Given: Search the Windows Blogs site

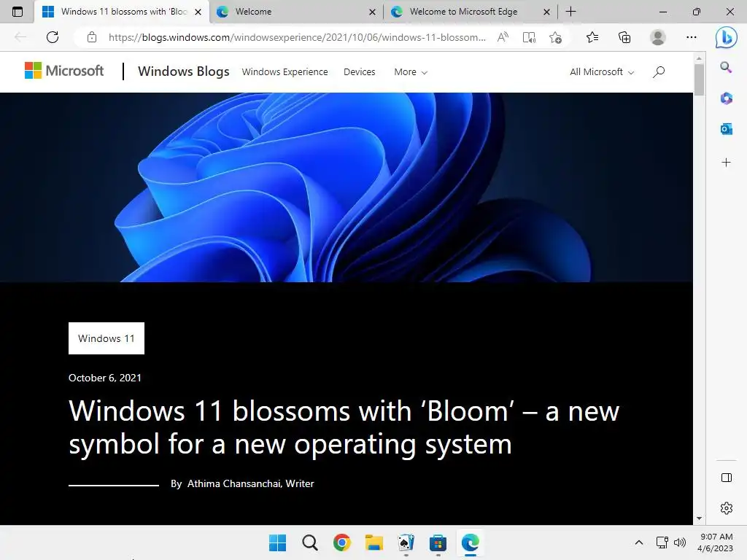Looking at the screenshot, I should click(x=659, y=72).
